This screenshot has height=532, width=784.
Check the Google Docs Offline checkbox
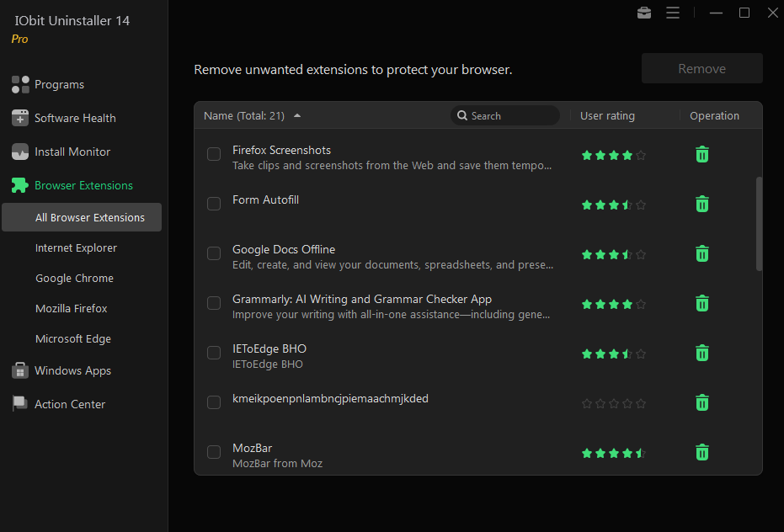(214, 253)
